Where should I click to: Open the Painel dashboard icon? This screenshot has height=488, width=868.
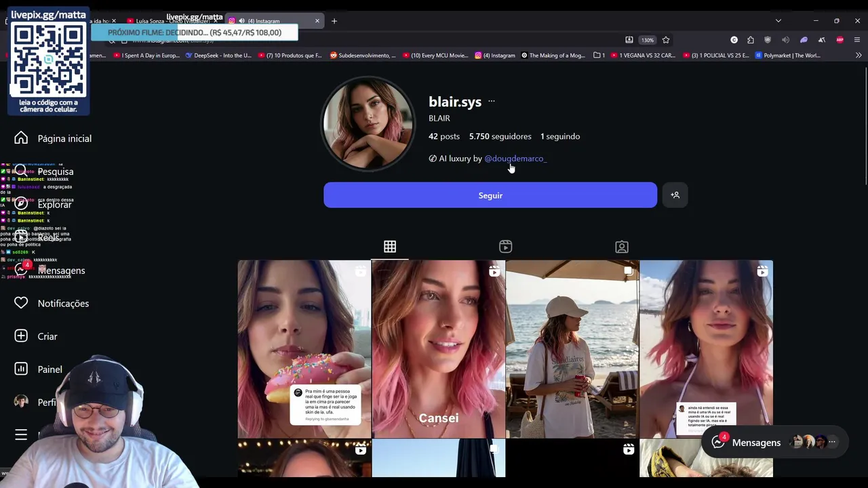point(21,369)
